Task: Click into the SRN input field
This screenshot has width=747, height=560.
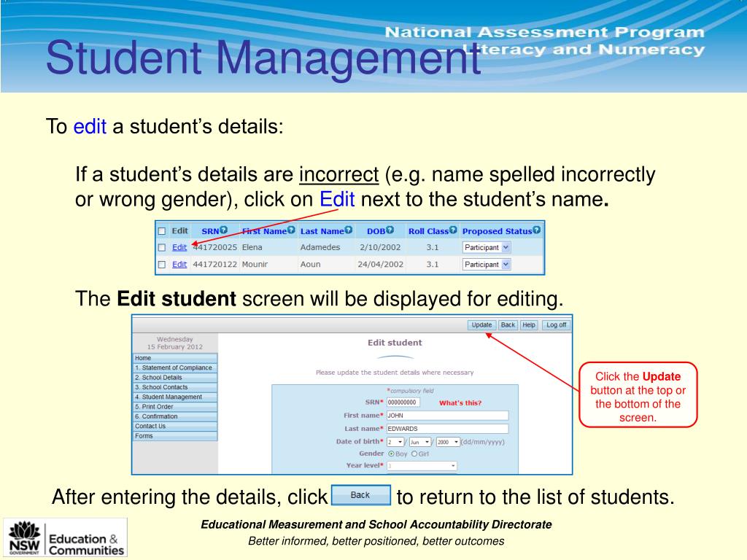Action: point(403,402)
